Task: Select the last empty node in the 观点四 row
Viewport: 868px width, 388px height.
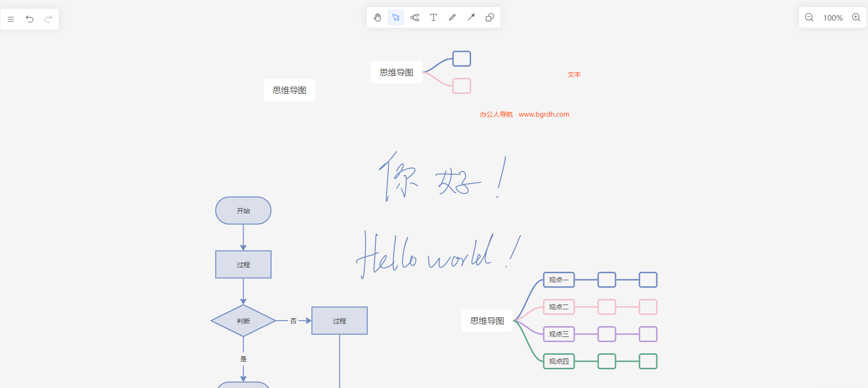Action: (648, 361)
